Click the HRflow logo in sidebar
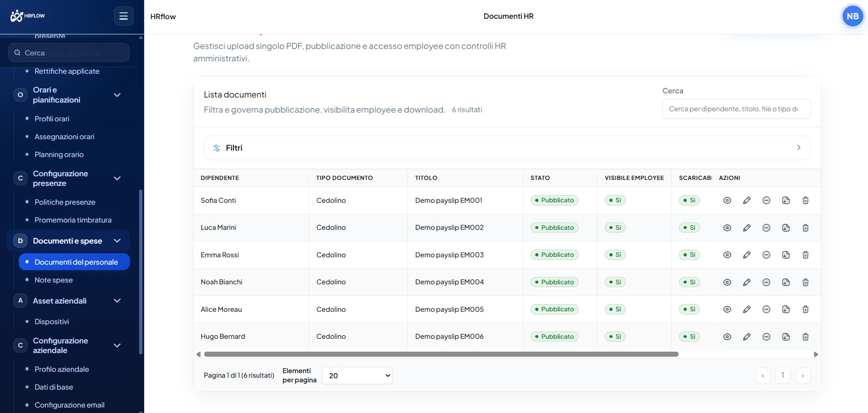 tap(27, 16)
